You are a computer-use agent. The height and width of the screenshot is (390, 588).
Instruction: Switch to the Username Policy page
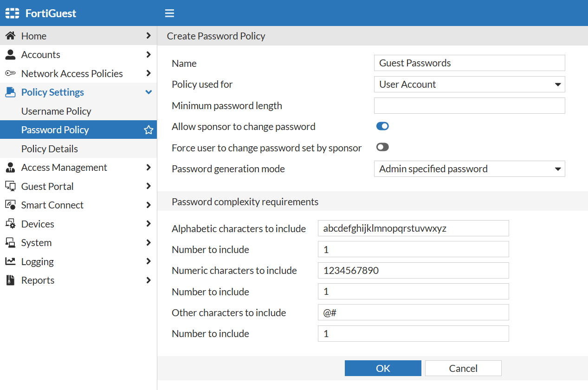[x=56, y=111]
